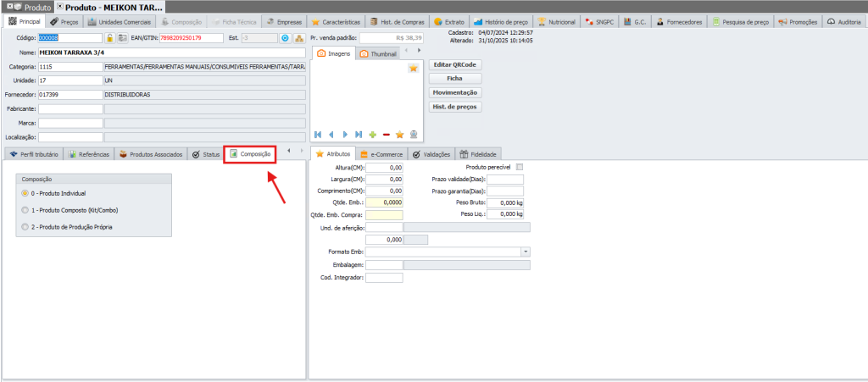Select '0 - Produto Individual' radio option

pyautogui.click(x=25, y=194)
